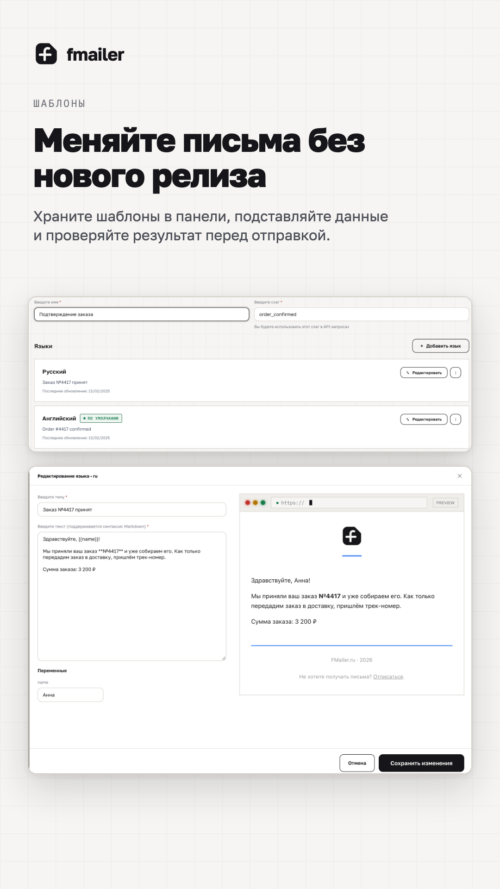The height and width of the screenshot is (889, 500).
Task: Close the language editing dialog
Action: tap(459, 476)
